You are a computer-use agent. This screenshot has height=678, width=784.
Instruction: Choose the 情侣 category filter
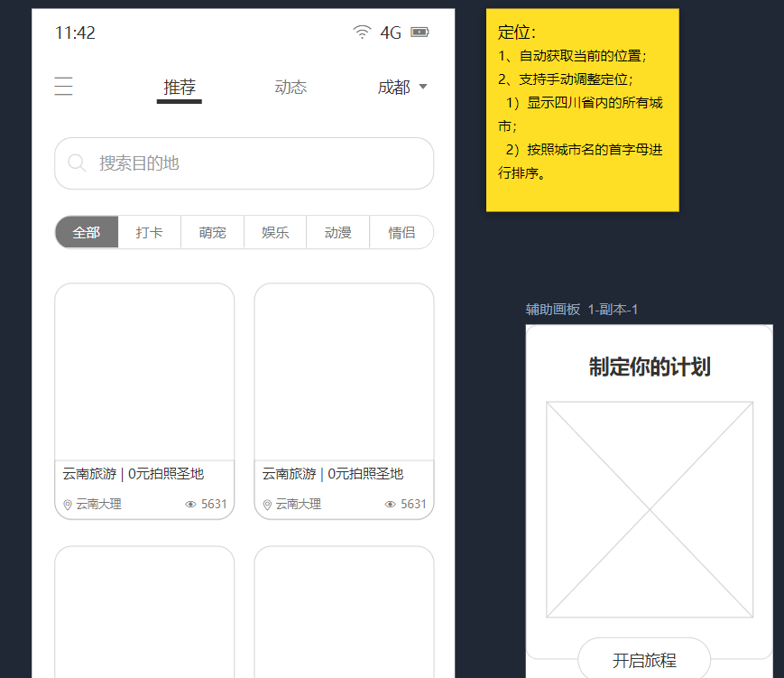pos(401,232)
